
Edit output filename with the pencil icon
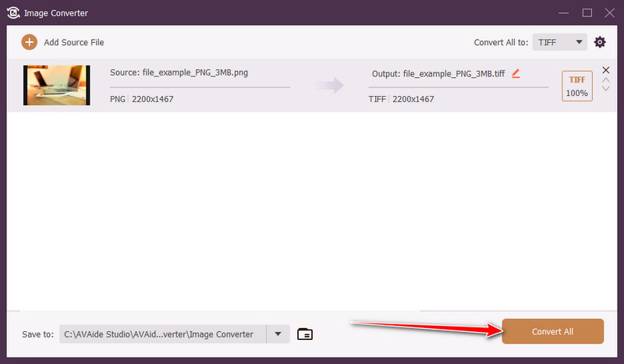point(516,73)
